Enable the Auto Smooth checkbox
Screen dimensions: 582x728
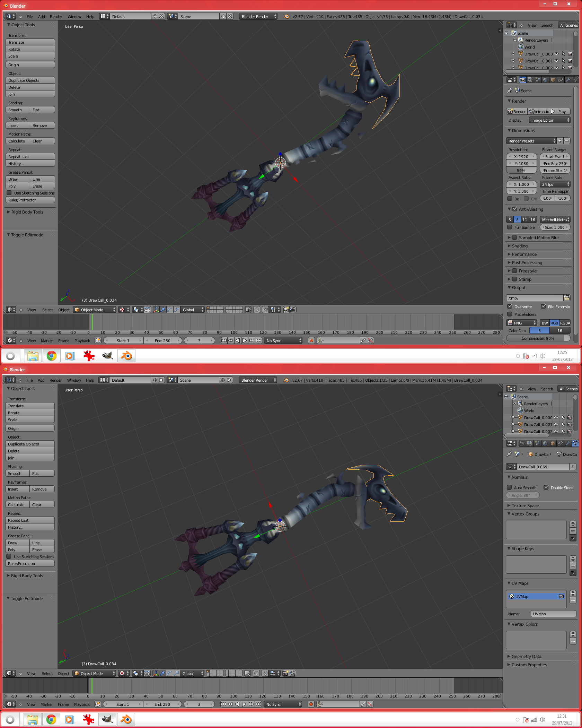[x=510, y=487]
